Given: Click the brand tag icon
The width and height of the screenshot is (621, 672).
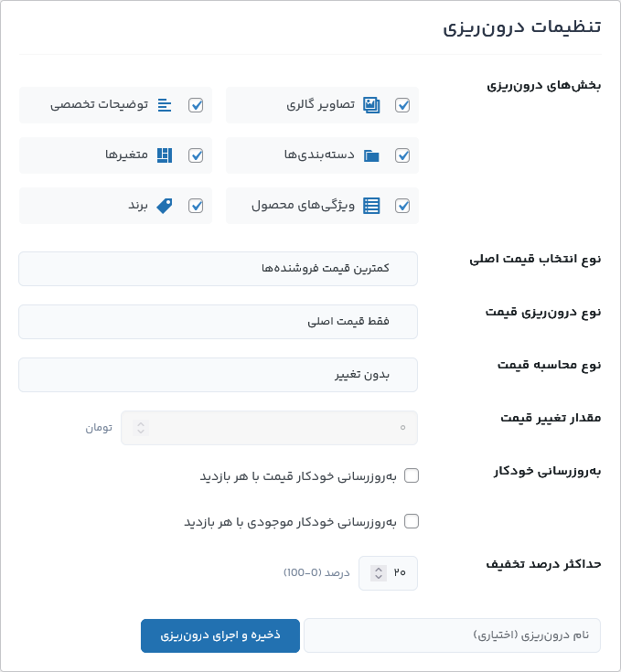Looking at the screenshot, I should [165, 206].
